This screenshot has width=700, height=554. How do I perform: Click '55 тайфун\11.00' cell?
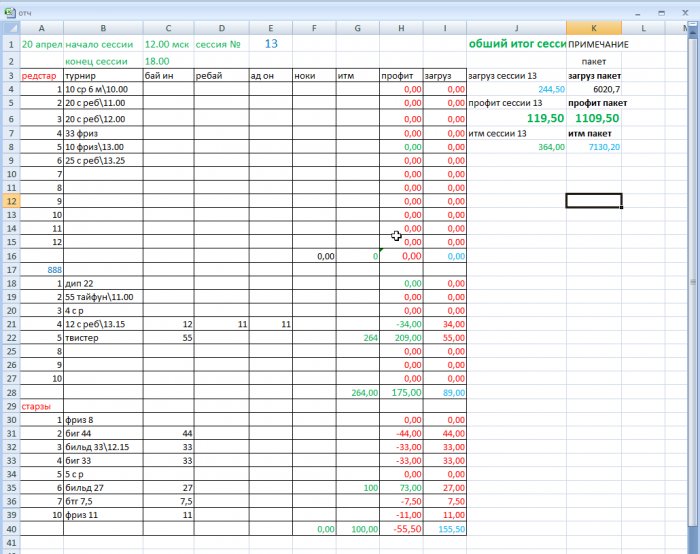click(x=103, y=297)
